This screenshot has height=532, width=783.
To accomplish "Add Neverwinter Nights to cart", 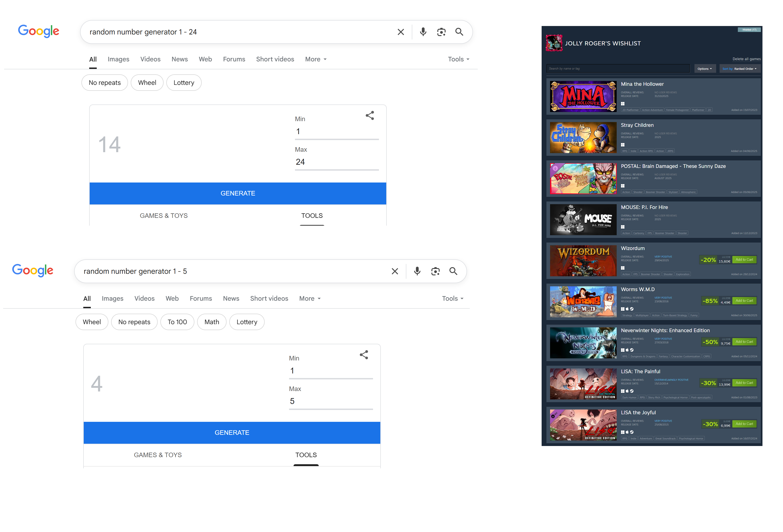I will 744,342.
